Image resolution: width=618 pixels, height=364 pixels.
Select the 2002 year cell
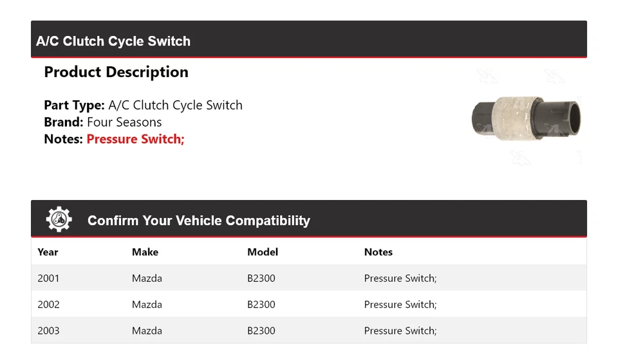click(48, 304)
